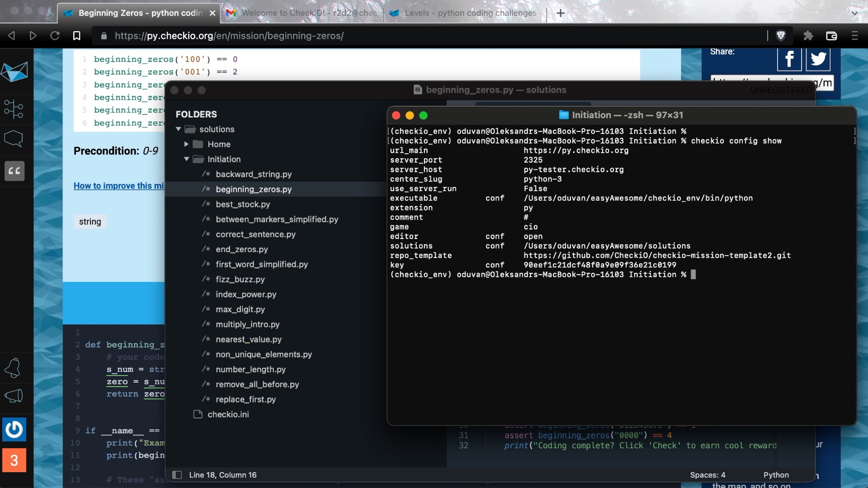The height and width of the screenshot is (488, 868).
Task: Click Line 18, Column 16 status text
Action: [x=222, y=475]
